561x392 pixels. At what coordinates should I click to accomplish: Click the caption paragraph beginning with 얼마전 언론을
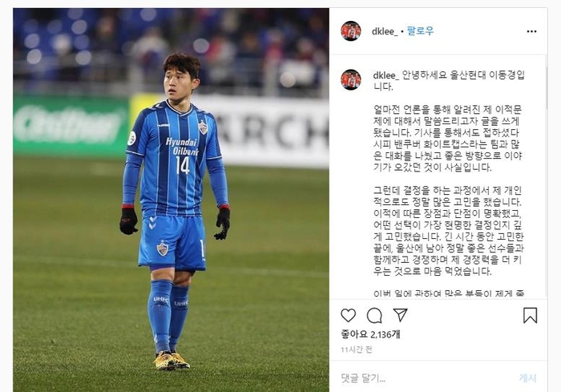[x=447, y=138]
